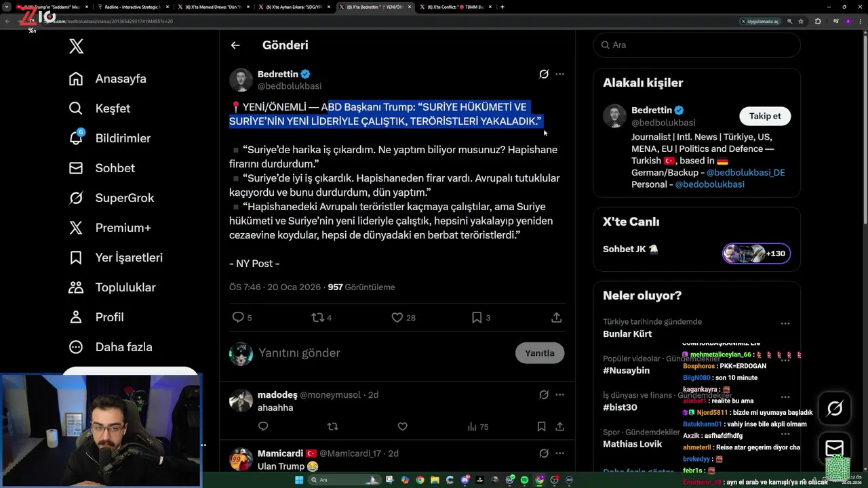Click Grok icon on Bedrettin's post

(x=543, y=74)
